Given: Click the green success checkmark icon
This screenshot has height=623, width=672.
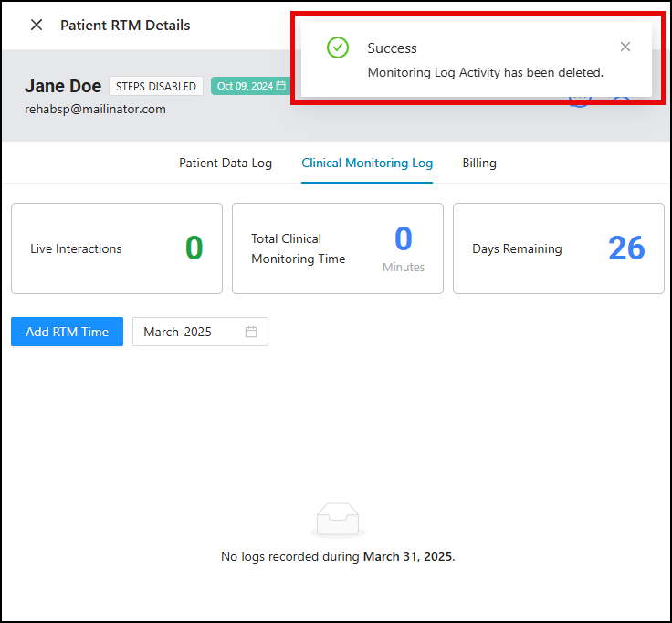Looking at the screenshot, I should (x=338, y=48).
